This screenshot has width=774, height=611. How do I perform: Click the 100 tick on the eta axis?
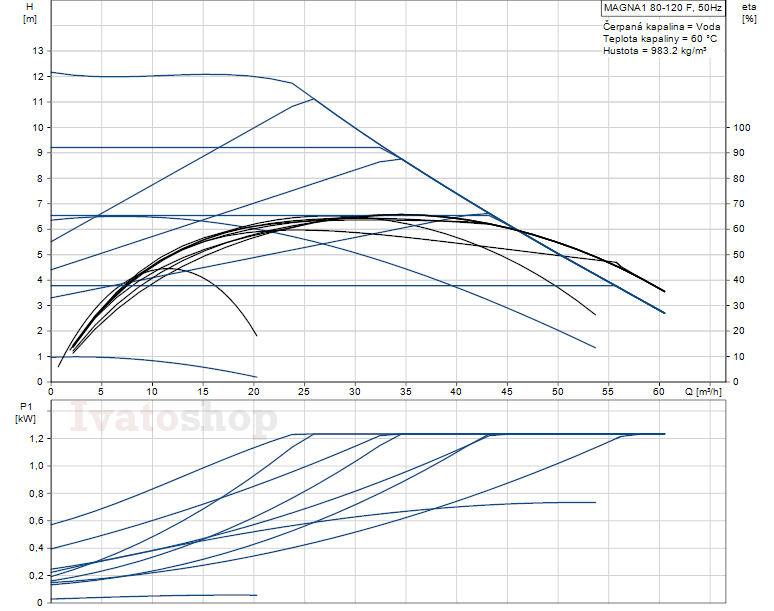(742, 127)
